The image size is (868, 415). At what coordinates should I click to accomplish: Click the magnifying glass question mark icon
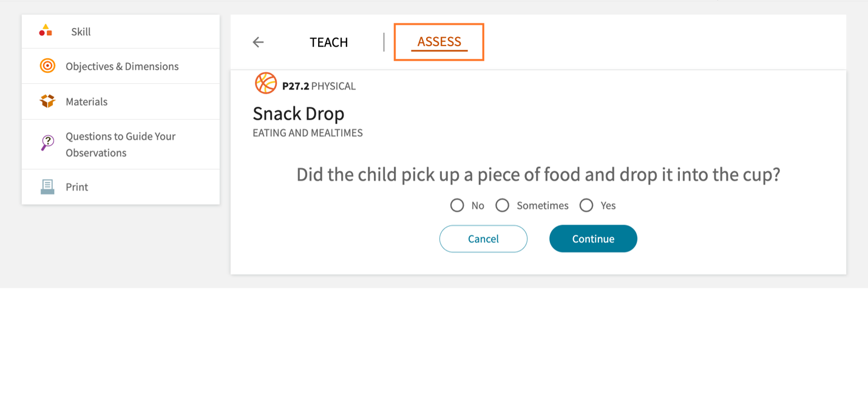(47, 143)
